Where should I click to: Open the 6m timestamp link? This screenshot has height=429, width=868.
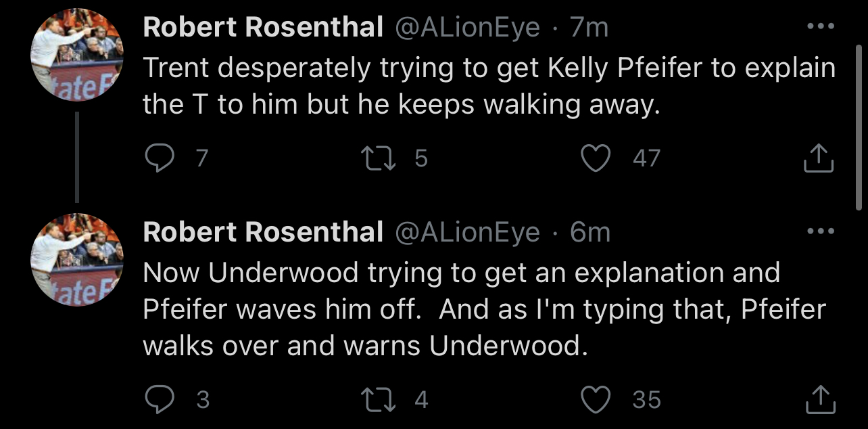click(590, 232)
